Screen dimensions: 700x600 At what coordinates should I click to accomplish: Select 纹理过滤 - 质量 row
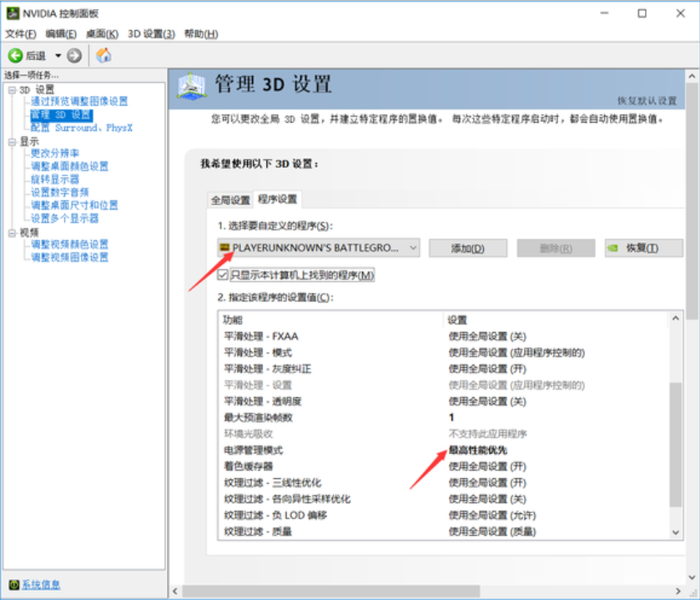(x=444, y=532)
